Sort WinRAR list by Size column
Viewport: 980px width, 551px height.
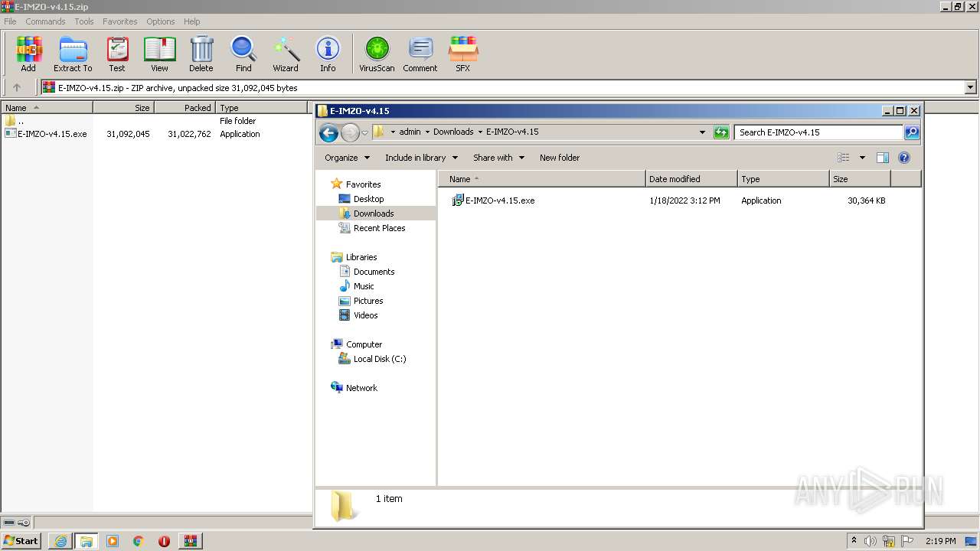[123, 108]
